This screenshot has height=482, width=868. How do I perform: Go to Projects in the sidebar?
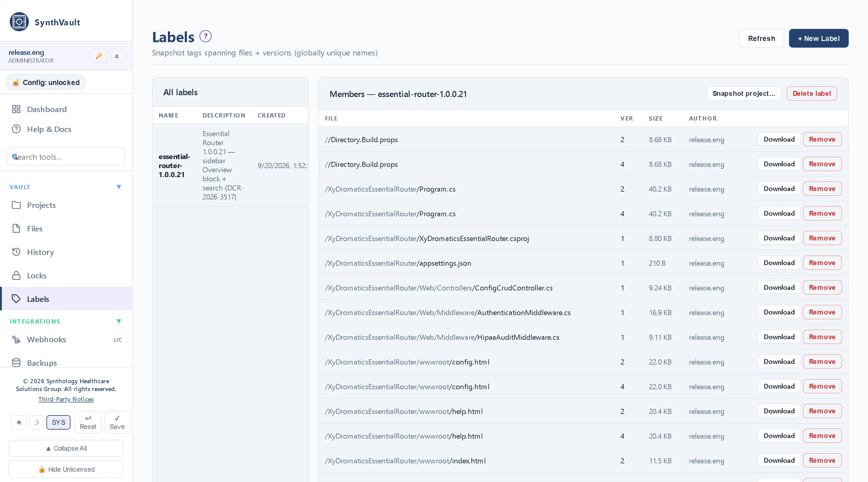tap(66, 205)
